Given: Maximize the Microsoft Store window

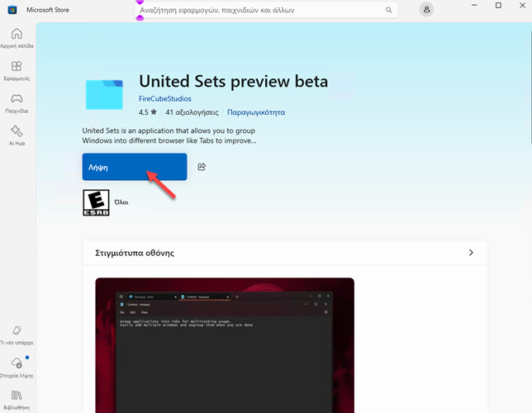Looking at the screenshot, I should click(x=498, y=5).
